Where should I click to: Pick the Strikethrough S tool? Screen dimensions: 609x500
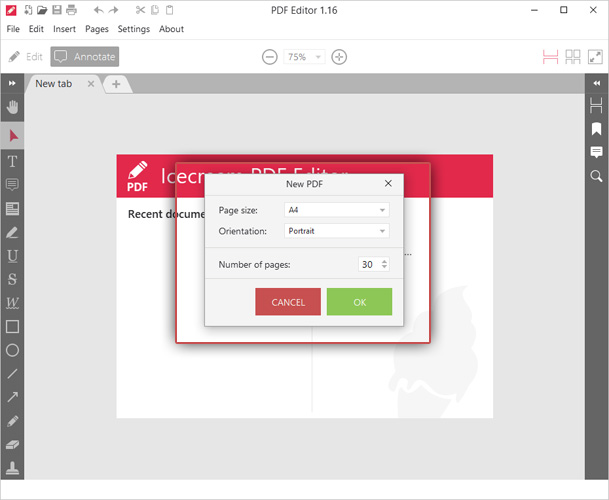[12, 279]
